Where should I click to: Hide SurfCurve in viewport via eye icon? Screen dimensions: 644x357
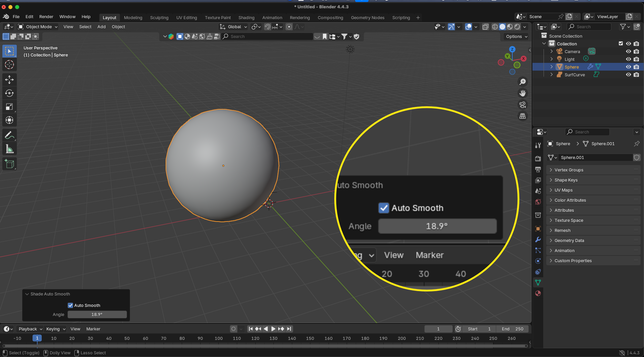coord(628,75)
